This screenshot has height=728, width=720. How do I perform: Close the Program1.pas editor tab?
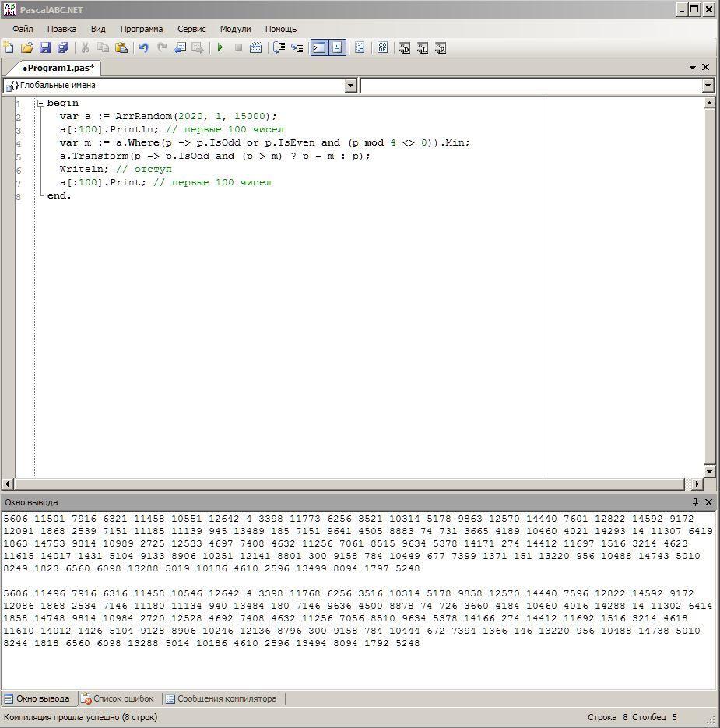tap(706, 67)
